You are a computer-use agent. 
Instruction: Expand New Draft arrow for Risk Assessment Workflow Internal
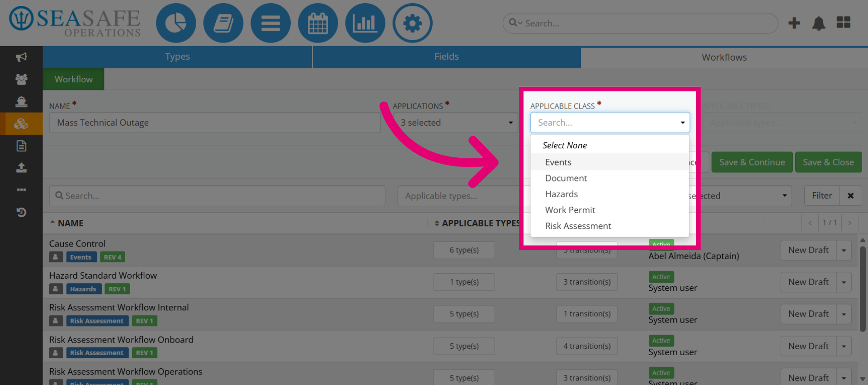(x=844, y=314)
